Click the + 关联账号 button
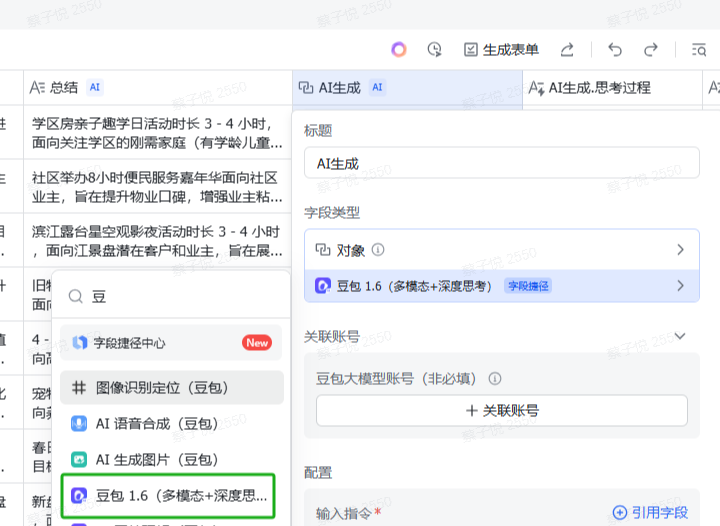Image resolution: width=720 pixels, height=526 pixels. pos(501,410)
